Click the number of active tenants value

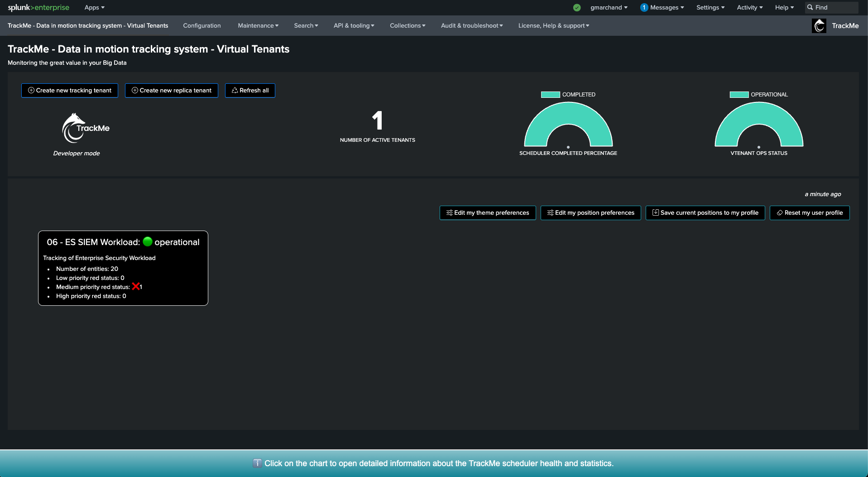pyautogui.click(x=377, y=120)
